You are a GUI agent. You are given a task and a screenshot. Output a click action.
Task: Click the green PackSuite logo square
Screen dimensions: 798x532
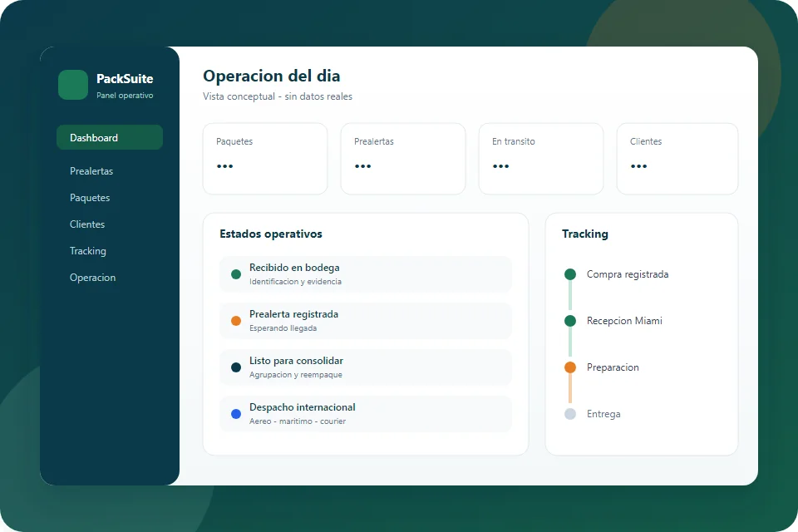click(73, 85)
